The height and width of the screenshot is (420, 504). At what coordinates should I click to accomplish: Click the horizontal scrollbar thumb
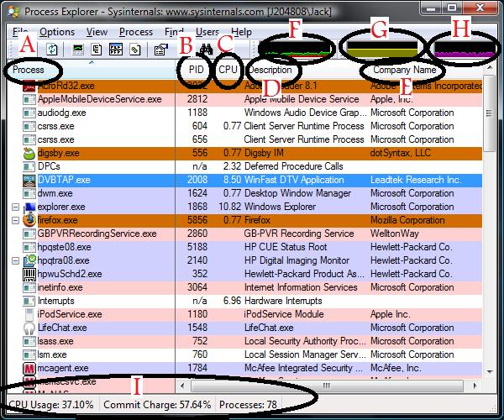click(x=327, y=386)
